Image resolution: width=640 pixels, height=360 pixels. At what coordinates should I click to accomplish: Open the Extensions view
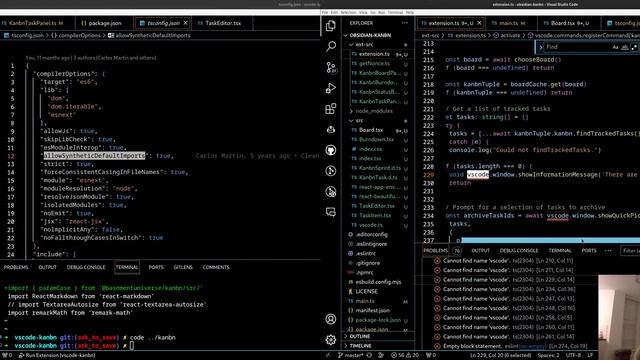pyautogui.click(x=331, y=109)
